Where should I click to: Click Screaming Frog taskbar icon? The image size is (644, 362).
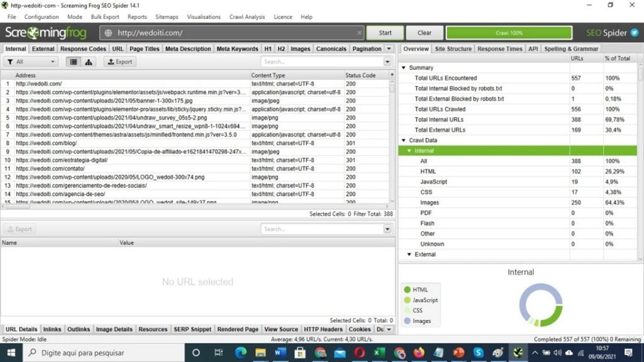(518, 353)
